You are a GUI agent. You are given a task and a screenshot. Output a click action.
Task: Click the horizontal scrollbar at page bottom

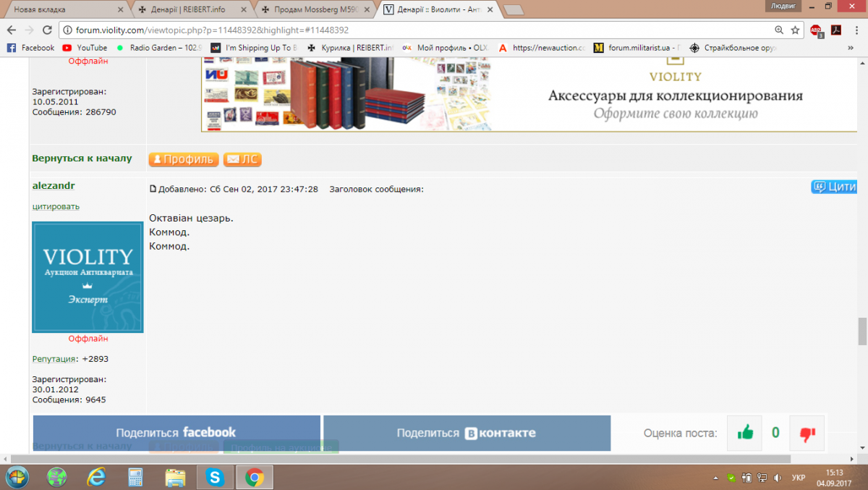pyautogui.click(x=401, y=459)
